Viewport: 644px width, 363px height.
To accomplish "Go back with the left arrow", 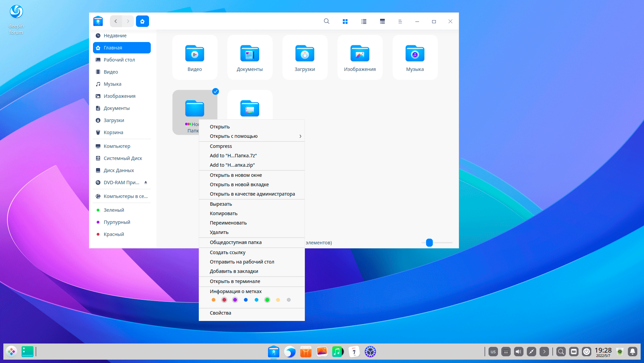I will coord(116,21).
